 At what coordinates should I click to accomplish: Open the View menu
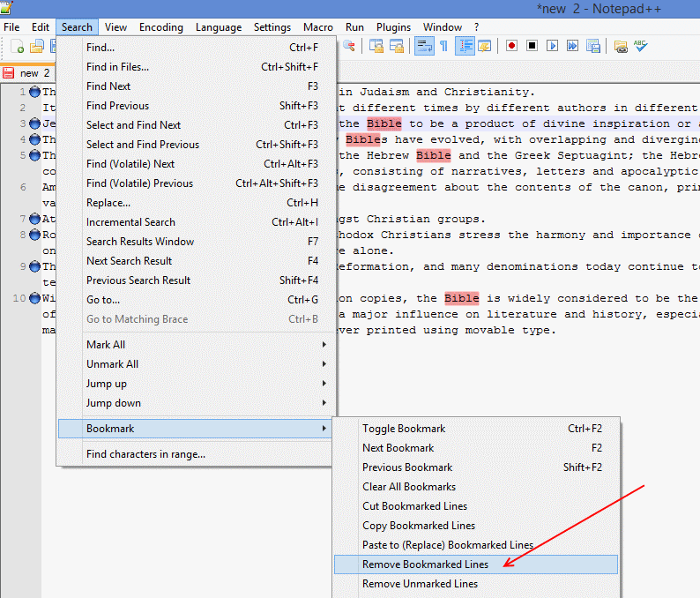click(115, 27)
